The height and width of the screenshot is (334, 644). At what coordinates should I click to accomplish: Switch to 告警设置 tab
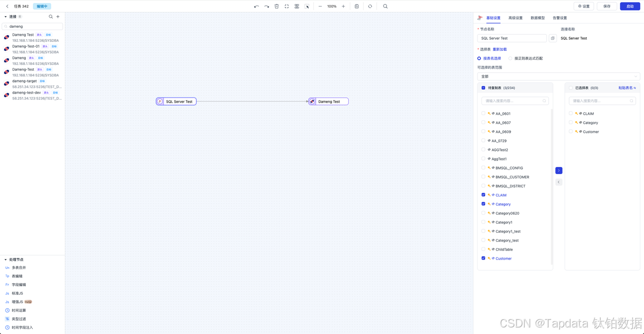(559, 18)
